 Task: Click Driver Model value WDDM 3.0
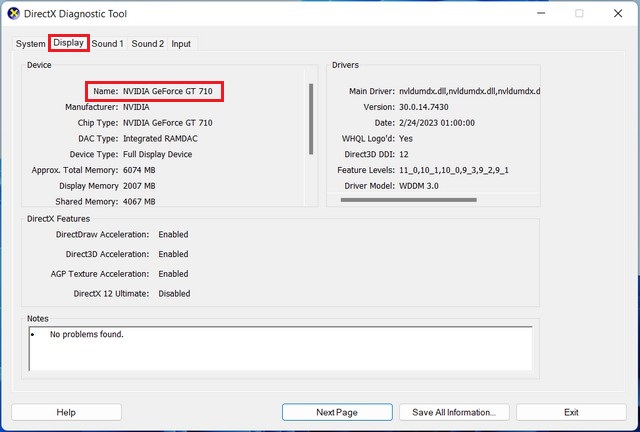point(419,186)
